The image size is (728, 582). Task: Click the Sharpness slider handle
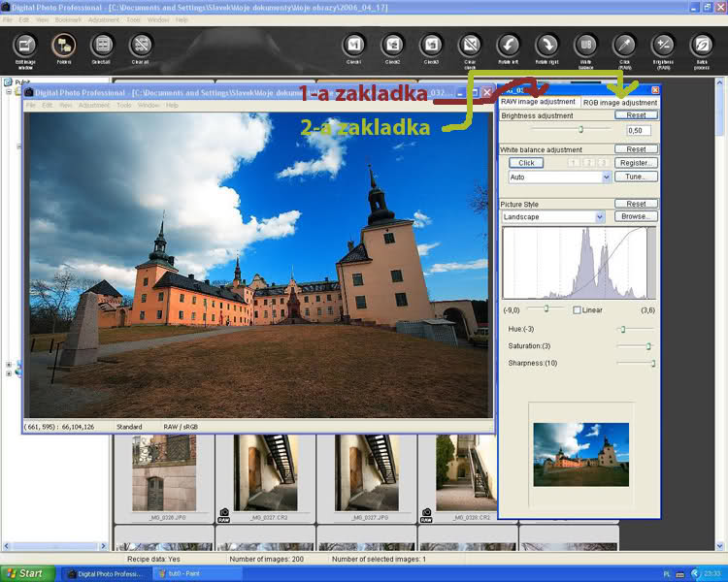[653, 363]
